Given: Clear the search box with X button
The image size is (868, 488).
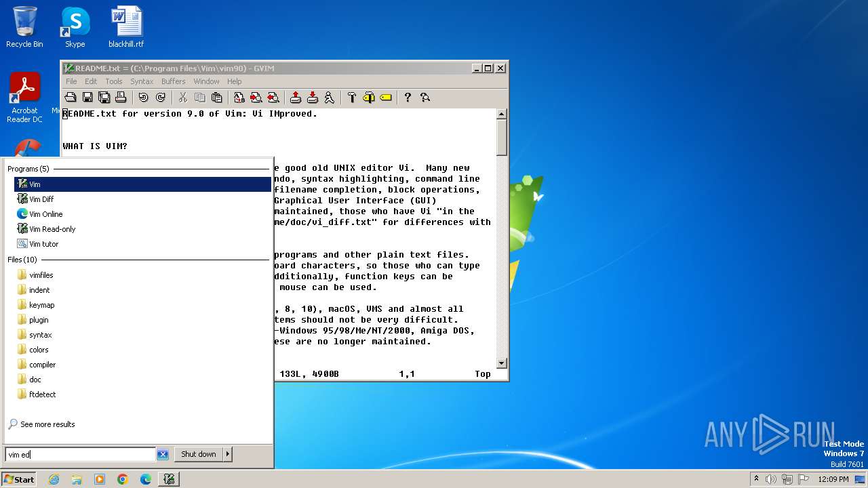Looking at the screenshot, I should click(x=163, y=455).
